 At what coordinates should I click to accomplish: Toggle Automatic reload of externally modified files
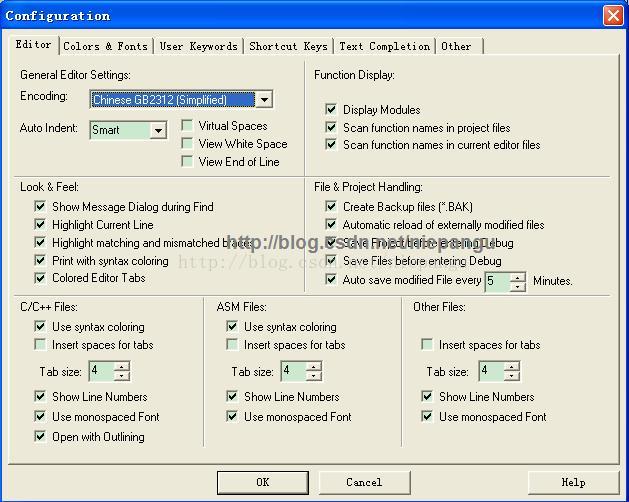331,224
